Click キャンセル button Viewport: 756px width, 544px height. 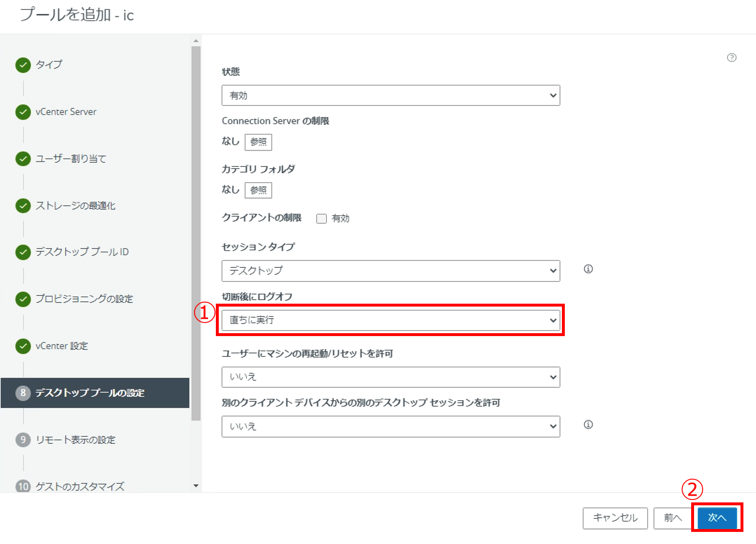[x=615, y=518]
